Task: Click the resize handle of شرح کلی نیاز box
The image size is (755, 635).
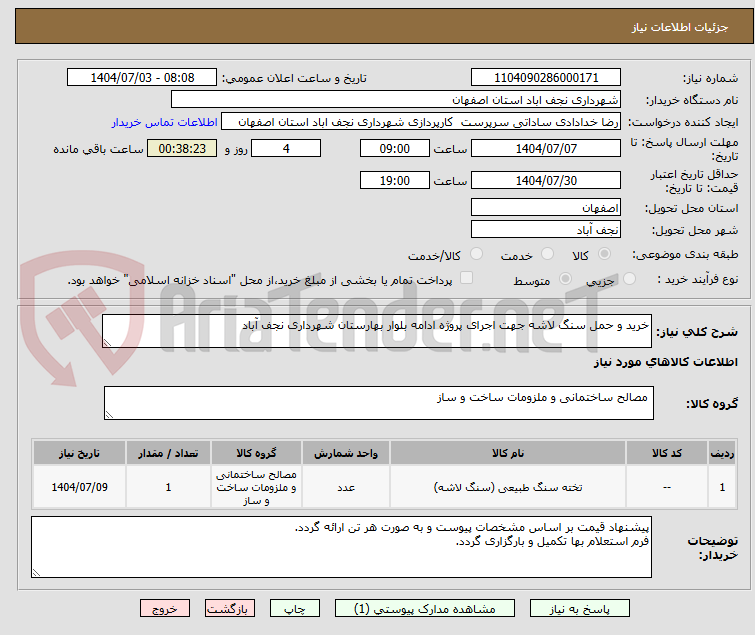Action: pos(107,343)
